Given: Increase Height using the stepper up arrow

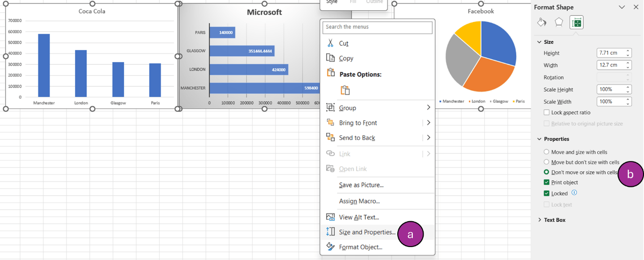Looking at the screenshot, I should [627, 51].
